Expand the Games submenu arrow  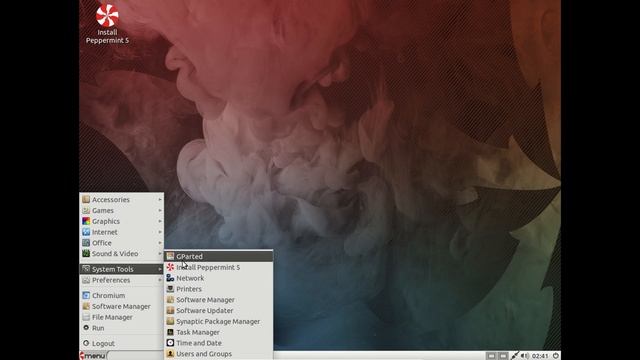point(160,210)
